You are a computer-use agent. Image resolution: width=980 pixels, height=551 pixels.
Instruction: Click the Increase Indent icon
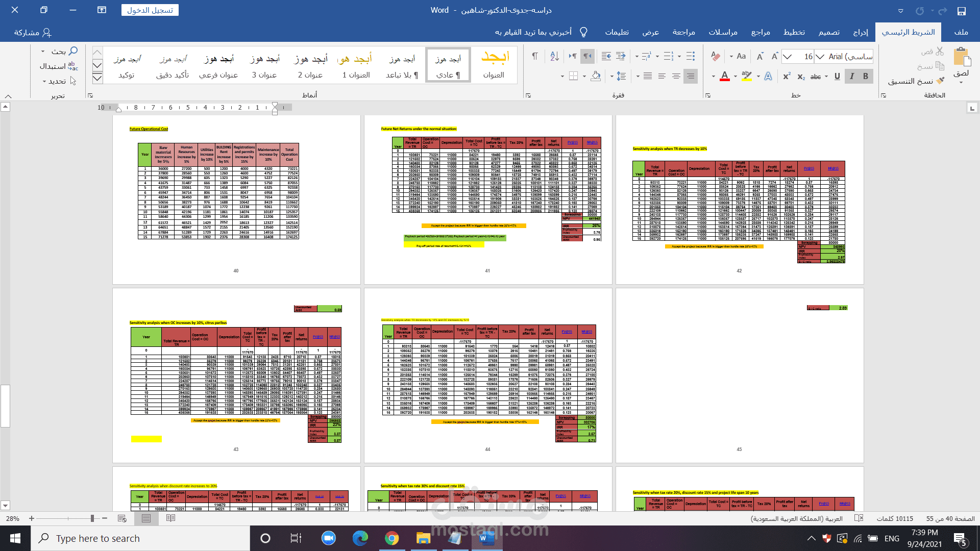[606, 56]
